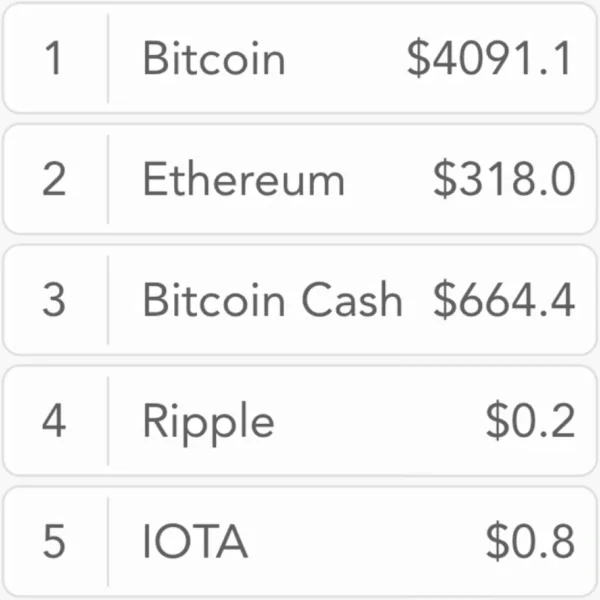Image resolution: width=600 pixels, height=600 pixels.
Task: Click the rank number 5
Action: point(54,541)
